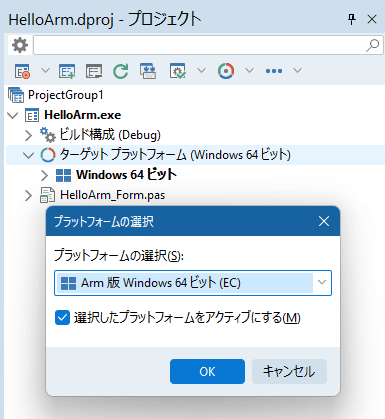The height and width of the screenshot is (419, 385).
Task: Expand ビルド構成 (Debug) node
Action: (28, 136)
